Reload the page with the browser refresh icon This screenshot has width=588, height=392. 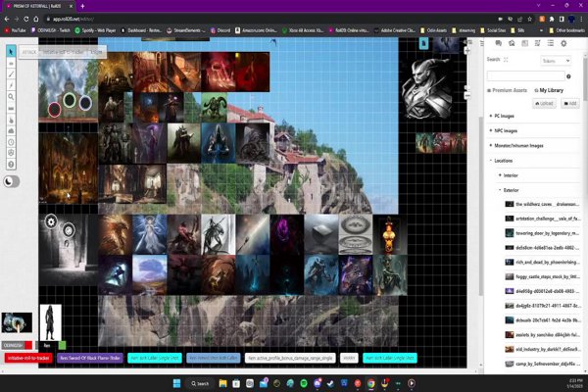click(25, 19)
